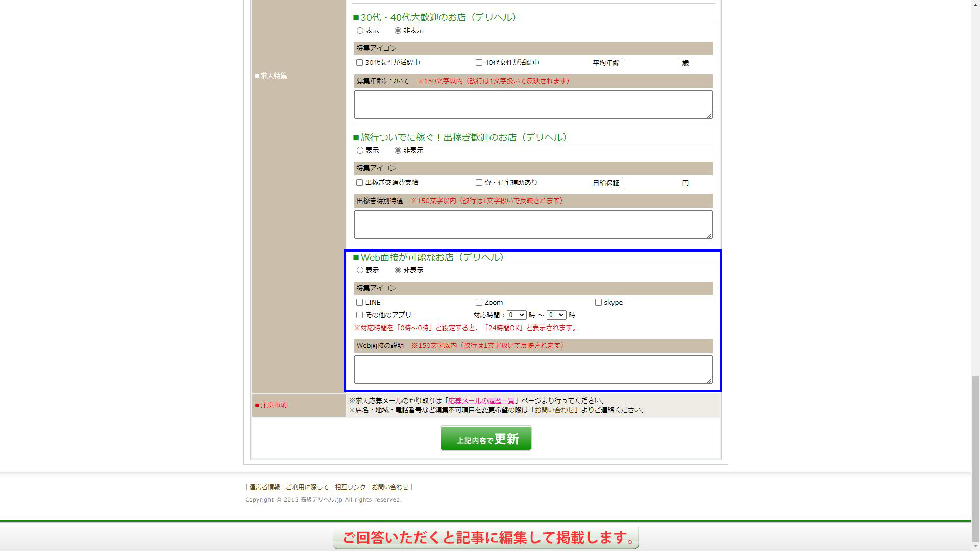Open the 対応時間 start hour dropdown
Image resolution: width=980 pixels, height=551 pixels.
pos(516,315)
